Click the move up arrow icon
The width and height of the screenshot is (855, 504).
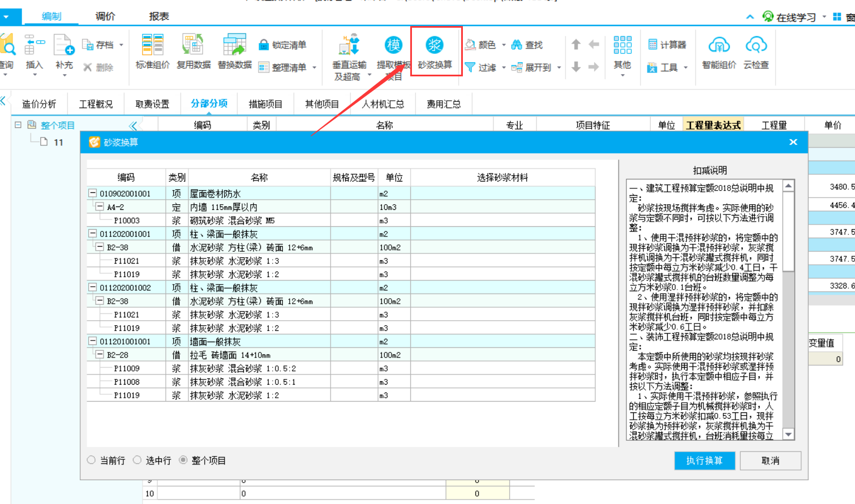[x=576, y=44]
